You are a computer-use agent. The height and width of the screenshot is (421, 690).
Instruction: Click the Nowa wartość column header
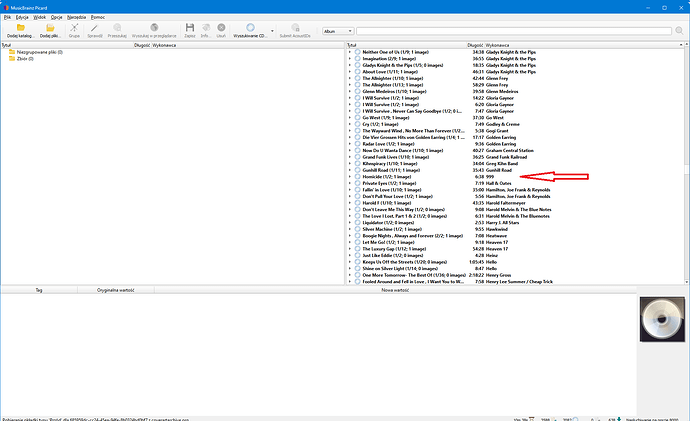(395, 290)
